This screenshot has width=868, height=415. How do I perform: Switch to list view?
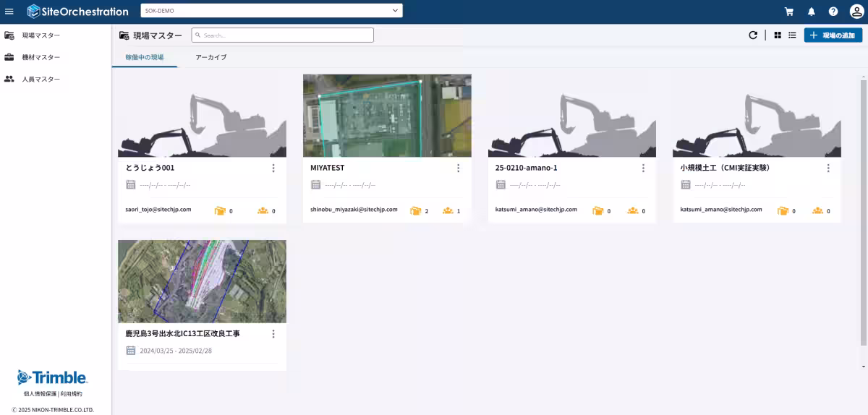pyautogui.click(x=792, y=35)
